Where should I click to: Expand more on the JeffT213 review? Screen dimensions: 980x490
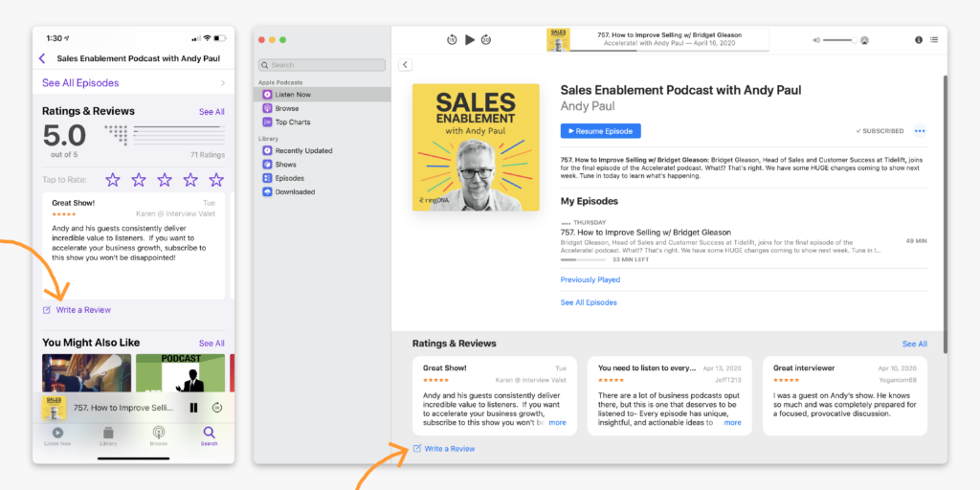[x=732, y=422]
